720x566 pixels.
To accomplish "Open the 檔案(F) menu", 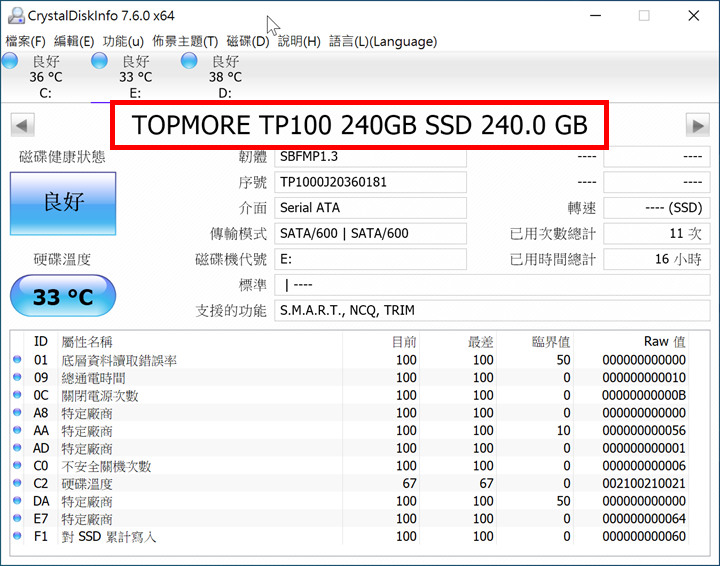I will tap(25, 41).
